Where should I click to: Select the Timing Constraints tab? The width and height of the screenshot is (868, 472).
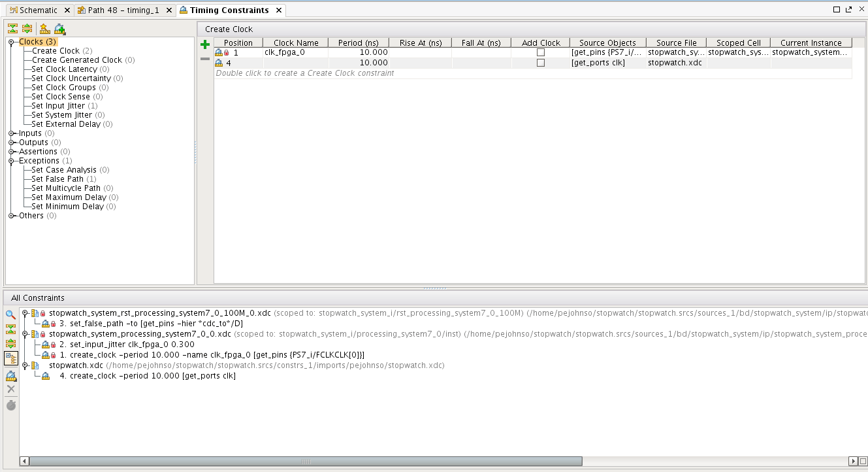[x=229, y=10]
